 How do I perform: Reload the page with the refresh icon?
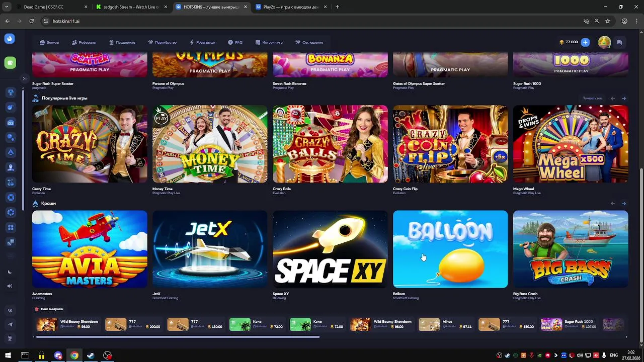[x=31, y=21]
